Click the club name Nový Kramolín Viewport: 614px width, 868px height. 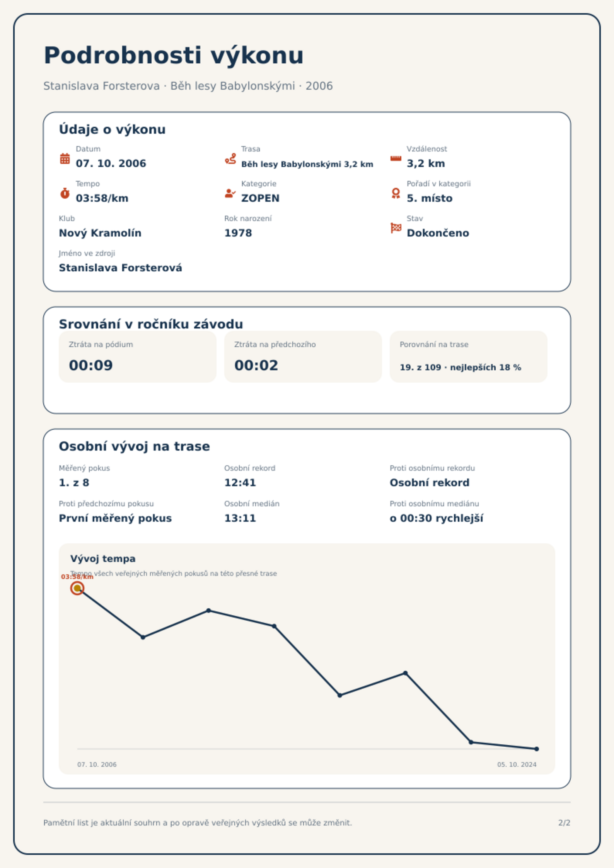[100, 233]
